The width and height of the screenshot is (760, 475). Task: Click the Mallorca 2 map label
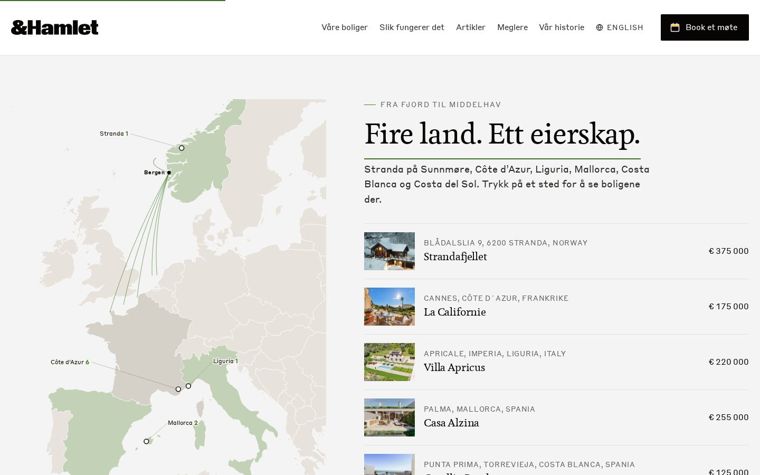coord(183,423)
